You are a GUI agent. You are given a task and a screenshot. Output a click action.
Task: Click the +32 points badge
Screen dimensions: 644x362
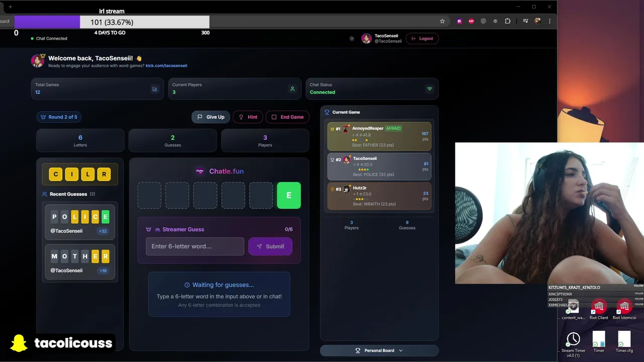tap(103, 231)
